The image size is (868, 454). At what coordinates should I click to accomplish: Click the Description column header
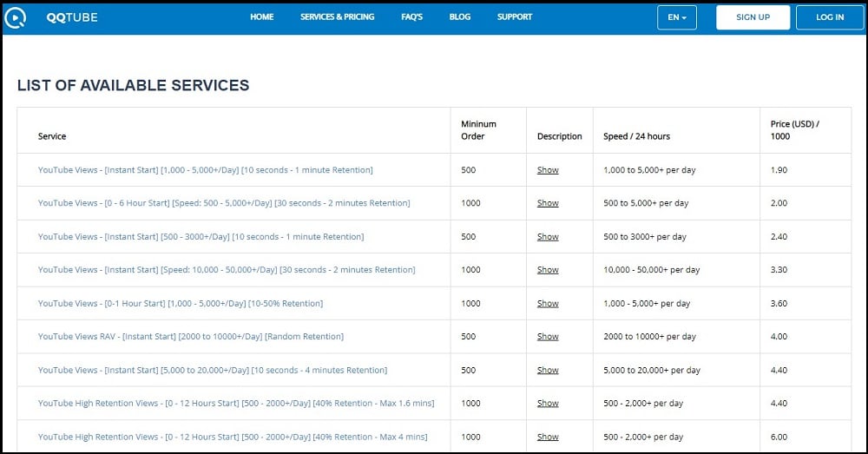pyautogui.click(x=559, y=136)
